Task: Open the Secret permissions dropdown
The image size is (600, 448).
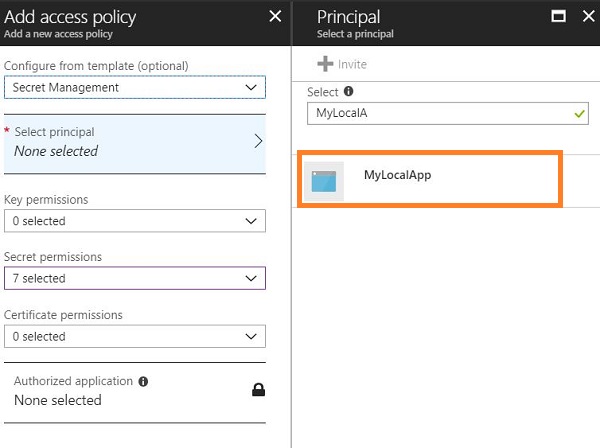Action: click(135, 278)
